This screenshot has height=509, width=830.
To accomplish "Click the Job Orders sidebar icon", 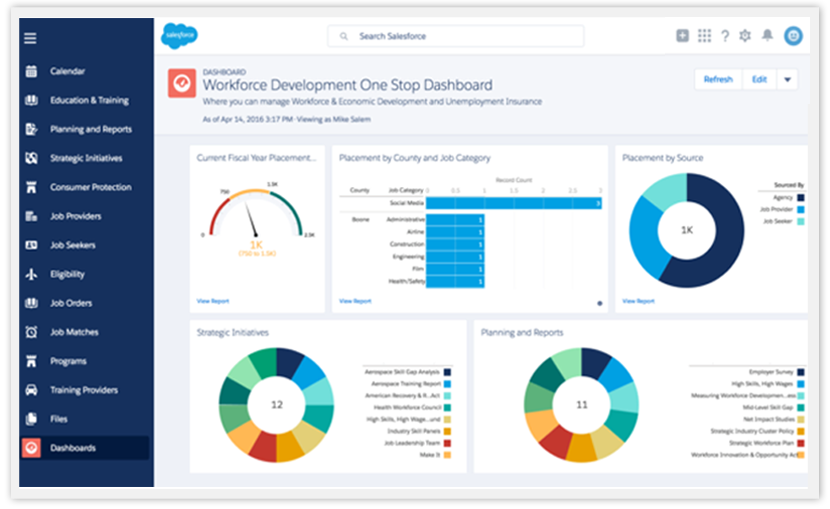I will (31, 303).
